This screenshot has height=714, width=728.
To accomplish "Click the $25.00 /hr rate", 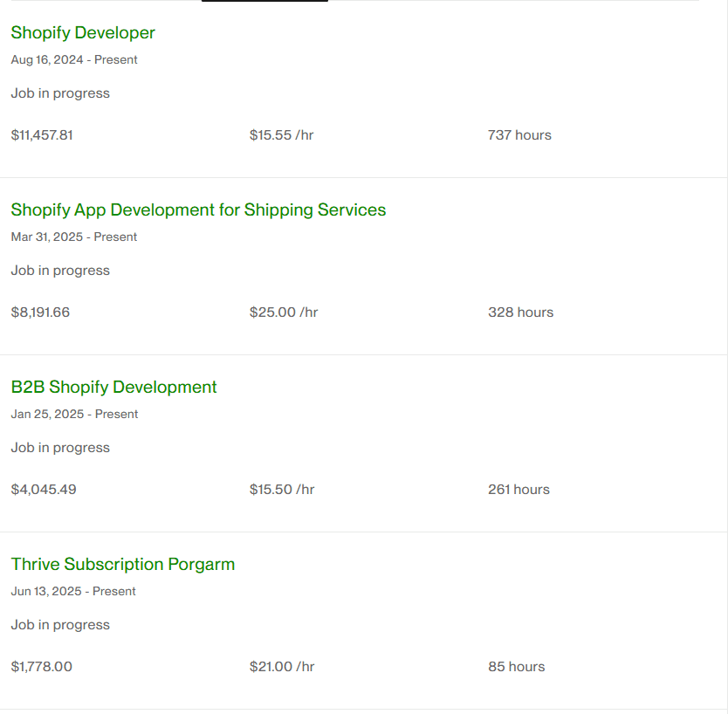I will coord(284,312).
